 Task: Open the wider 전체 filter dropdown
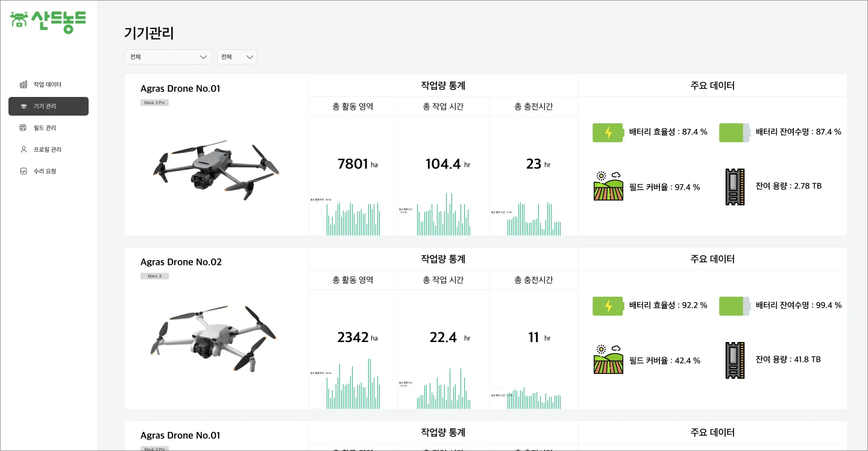pyautogui.click(x=168, y=57)
